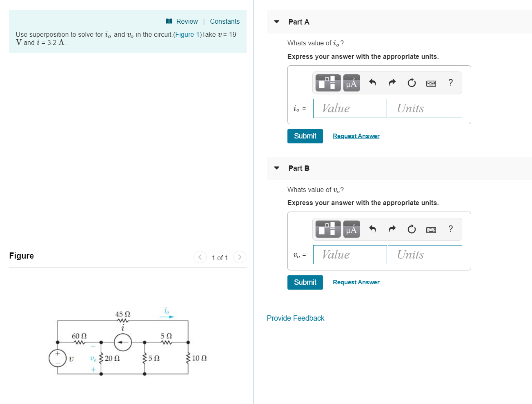
Task: Open the Review link
Action: (182, 21)
